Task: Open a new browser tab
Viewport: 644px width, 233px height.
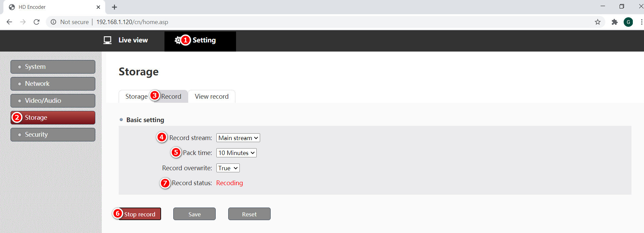Action: [114, 7]
